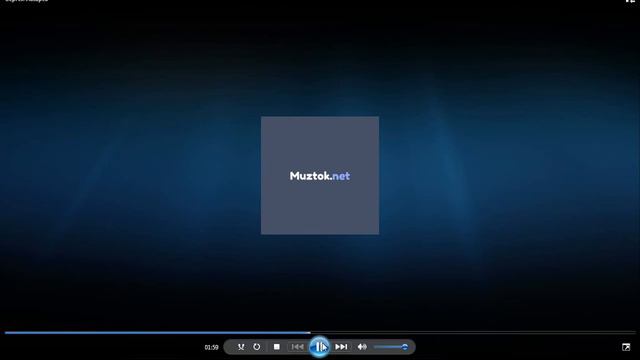Skip to the next track

click(341, 347)
